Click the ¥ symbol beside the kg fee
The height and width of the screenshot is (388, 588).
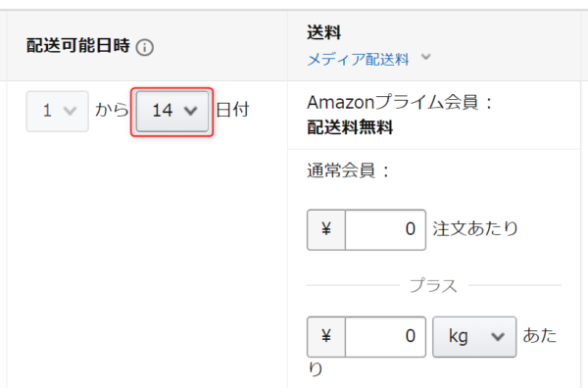326,336
